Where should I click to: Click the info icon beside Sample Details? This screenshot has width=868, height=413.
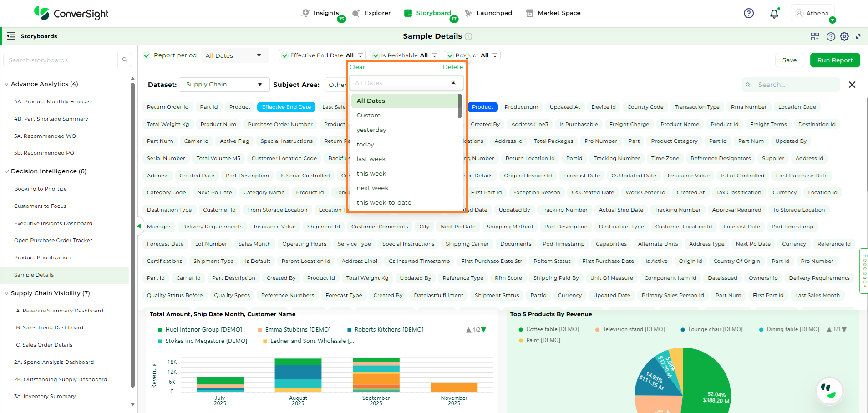coord(468,36)
